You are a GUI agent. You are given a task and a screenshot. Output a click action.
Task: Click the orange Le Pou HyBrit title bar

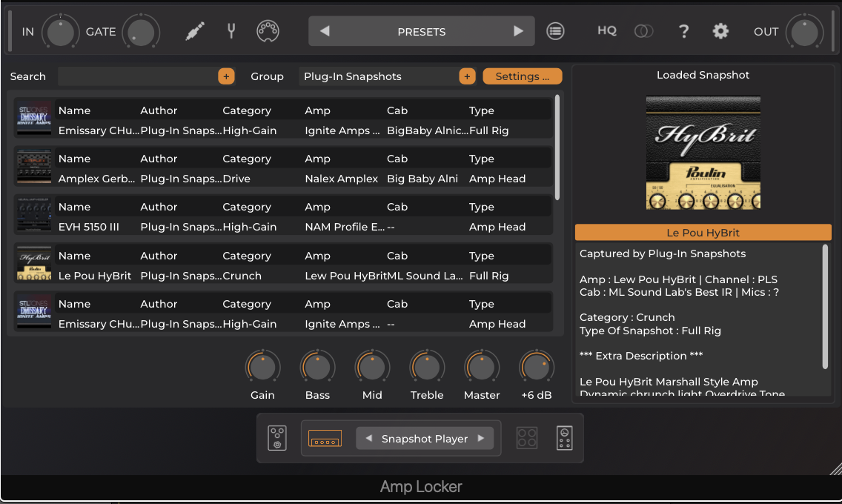pyautogui.click(x=703, y=233)
